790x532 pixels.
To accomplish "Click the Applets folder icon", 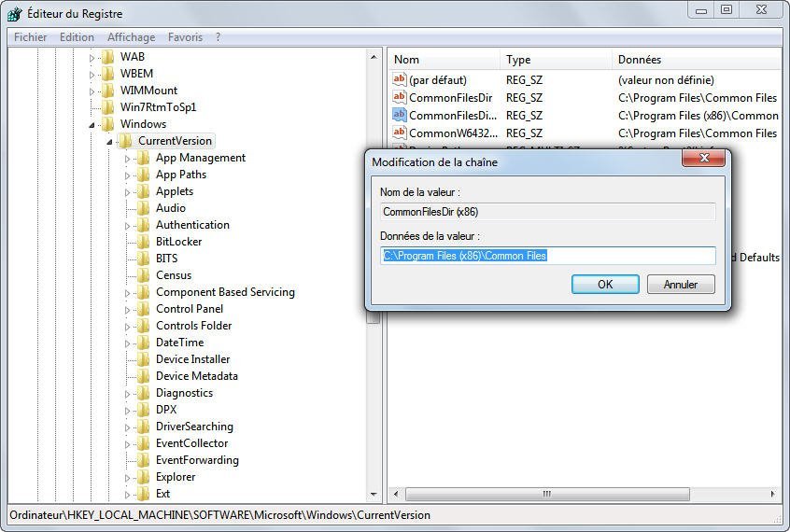I will [144, 191].
